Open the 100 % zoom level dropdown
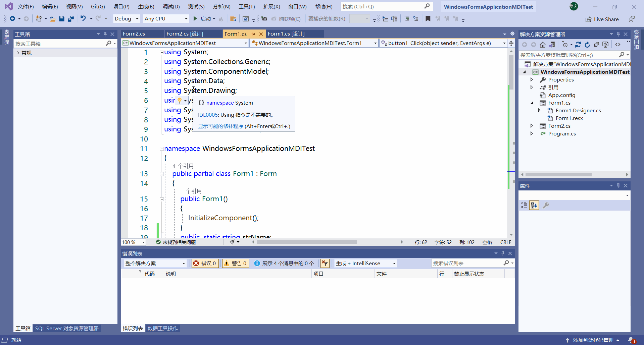Image resolution: width=644 pixels, height=345 pixels. click(x=134, y=242)
